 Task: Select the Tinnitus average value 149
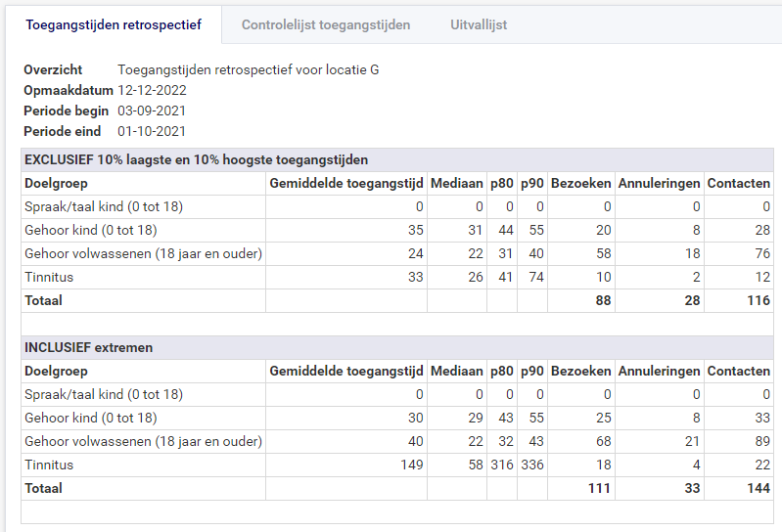411,465
